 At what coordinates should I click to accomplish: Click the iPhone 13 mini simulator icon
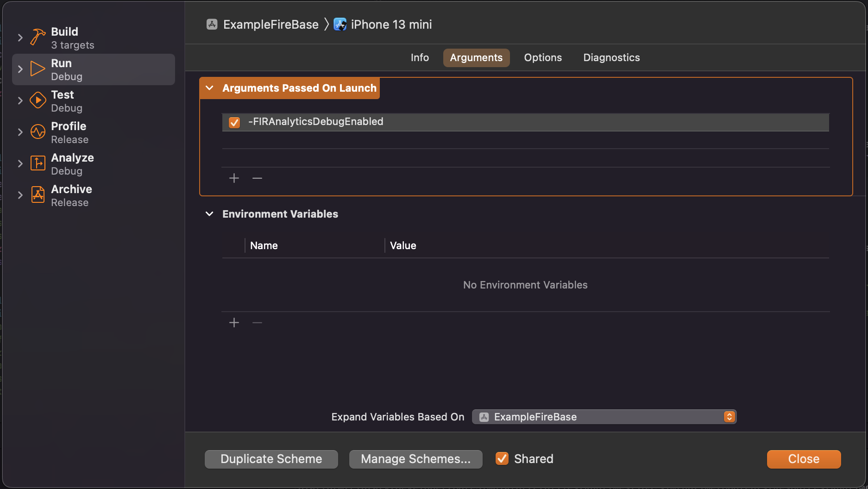[340, 25]
